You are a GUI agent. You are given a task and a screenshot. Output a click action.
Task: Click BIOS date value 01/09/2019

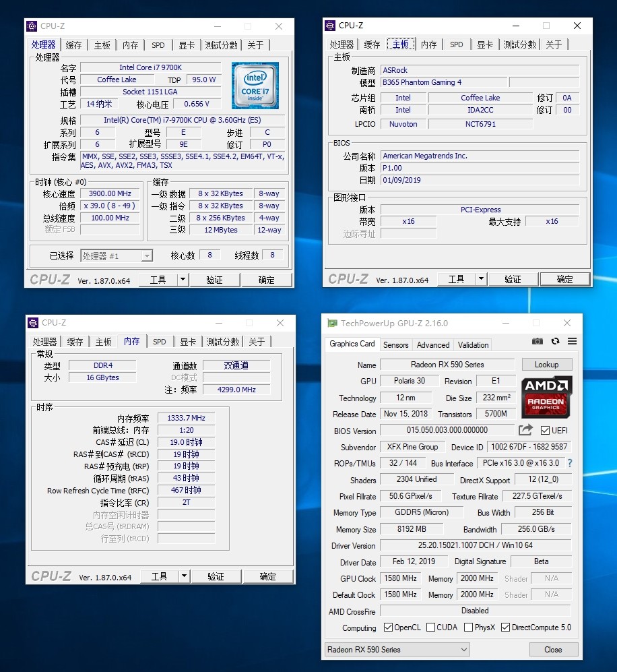click(480, 180)
